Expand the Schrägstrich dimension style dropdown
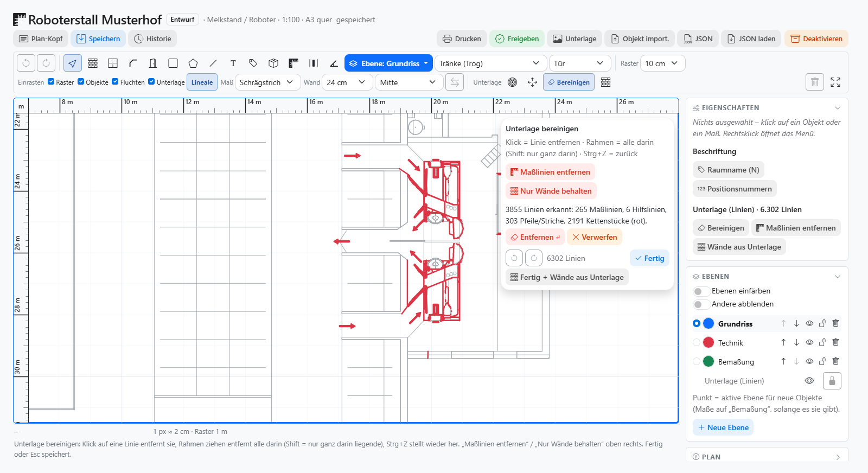This screenshot has height=473, width=868. [x=267, y=82]
